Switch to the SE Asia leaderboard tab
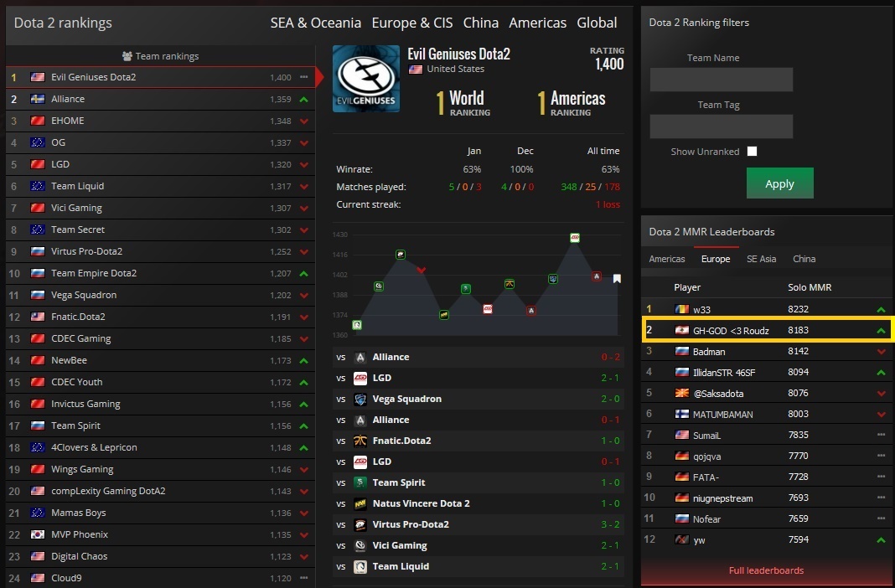 [761, 259]
